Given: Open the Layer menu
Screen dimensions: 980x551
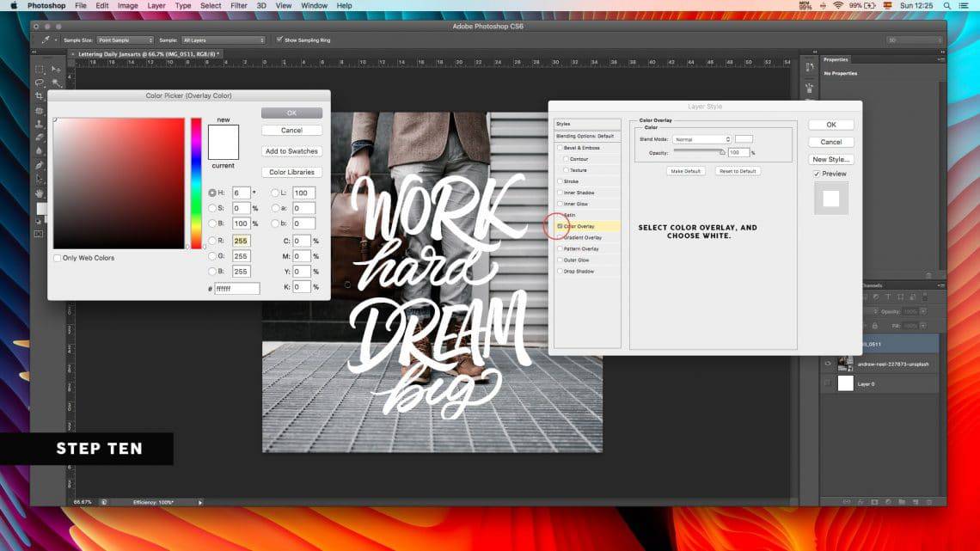Looking at the screenshot, I should click(156, 6).
